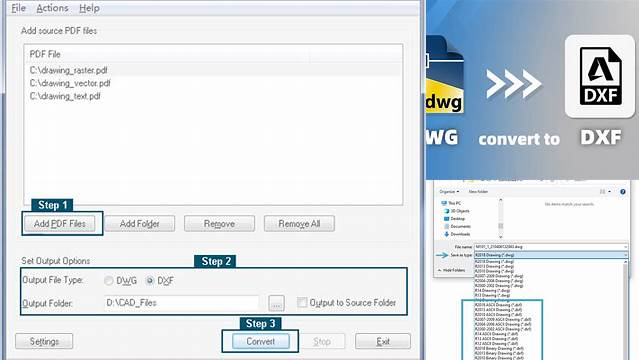Open the Actions menu
This screenshot has height=360, width=639.
(52, 8)
